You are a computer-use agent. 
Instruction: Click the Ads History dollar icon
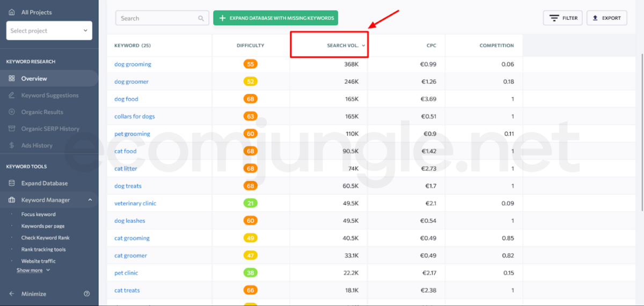coord(12,145)
